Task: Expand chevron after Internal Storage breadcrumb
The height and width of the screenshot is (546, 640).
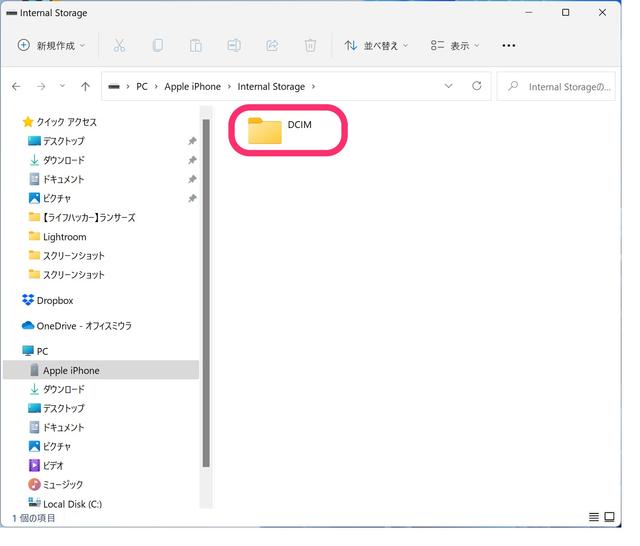Action: pos(313,87)
